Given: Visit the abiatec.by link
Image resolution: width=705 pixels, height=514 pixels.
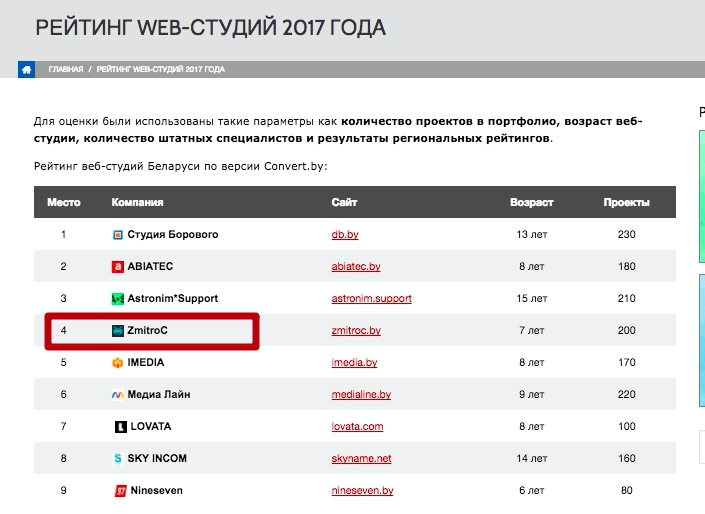Looking at the screenshot, I should 356,266.
